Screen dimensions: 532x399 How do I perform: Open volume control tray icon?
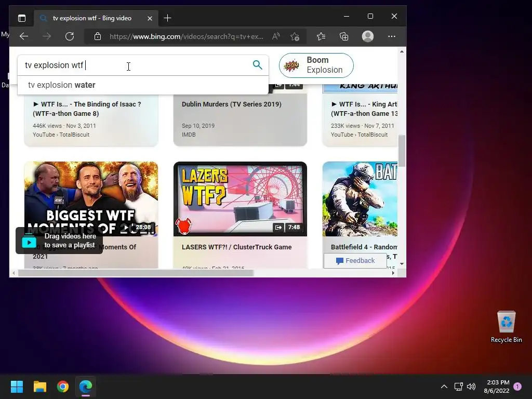coord(471,387)
